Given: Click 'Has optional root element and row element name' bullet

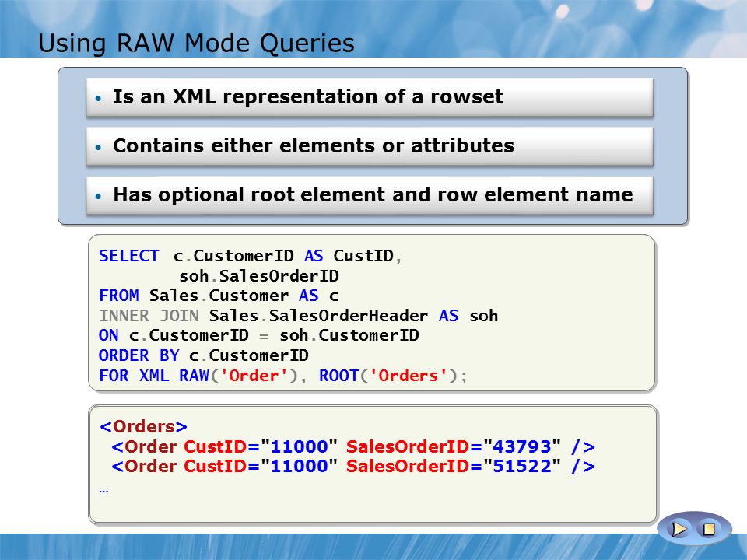Looking at the screenshot, I should (x=369, y=194).
